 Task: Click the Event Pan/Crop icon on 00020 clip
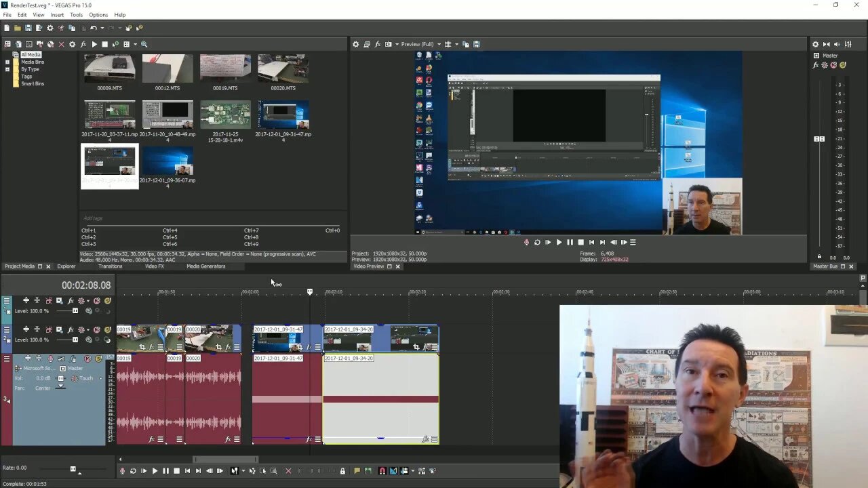[218, 347]
